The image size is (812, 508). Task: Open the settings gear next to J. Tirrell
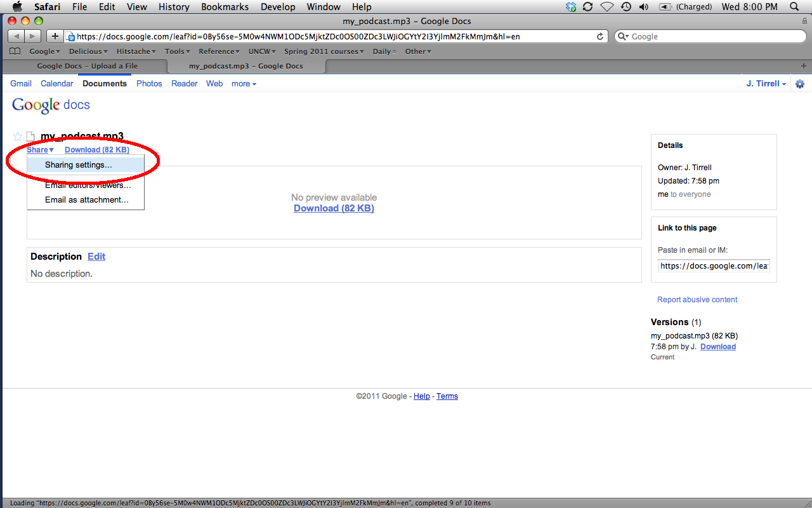click(800, 84)
